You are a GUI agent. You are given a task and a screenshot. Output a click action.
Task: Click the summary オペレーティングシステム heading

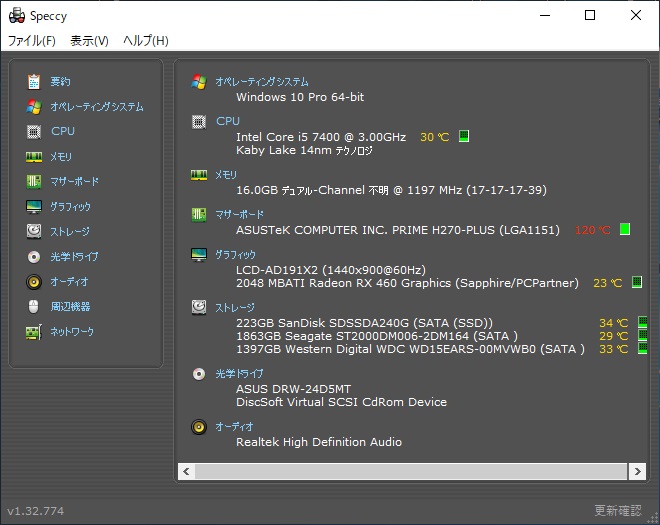(262, 82)
